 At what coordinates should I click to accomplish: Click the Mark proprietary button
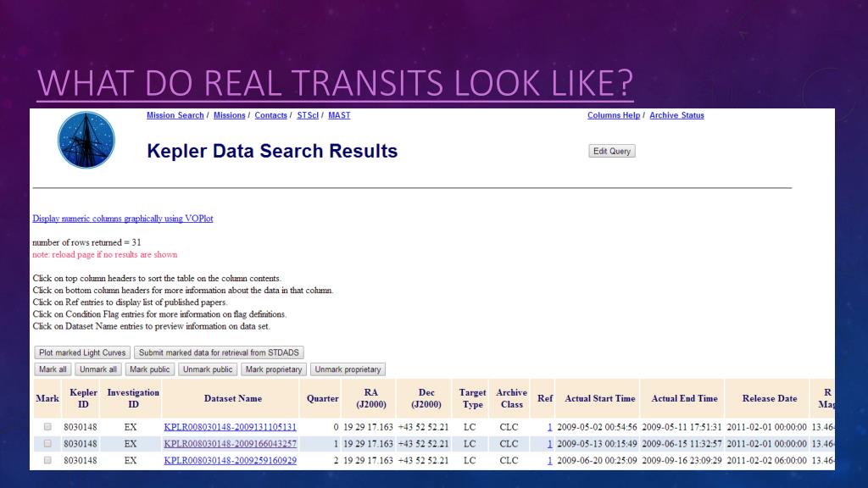tap(274, 369)
